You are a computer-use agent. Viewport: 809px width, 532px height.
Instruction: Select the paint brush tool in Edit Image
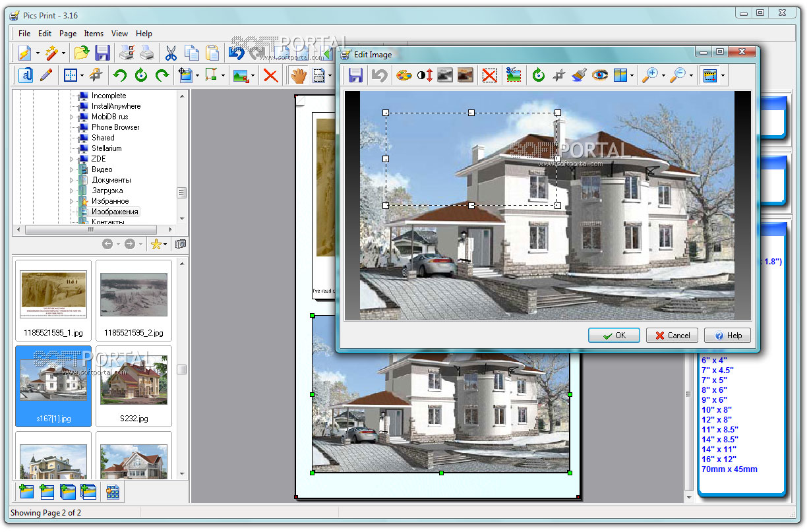pyautogui.click(x=580, y=75)
